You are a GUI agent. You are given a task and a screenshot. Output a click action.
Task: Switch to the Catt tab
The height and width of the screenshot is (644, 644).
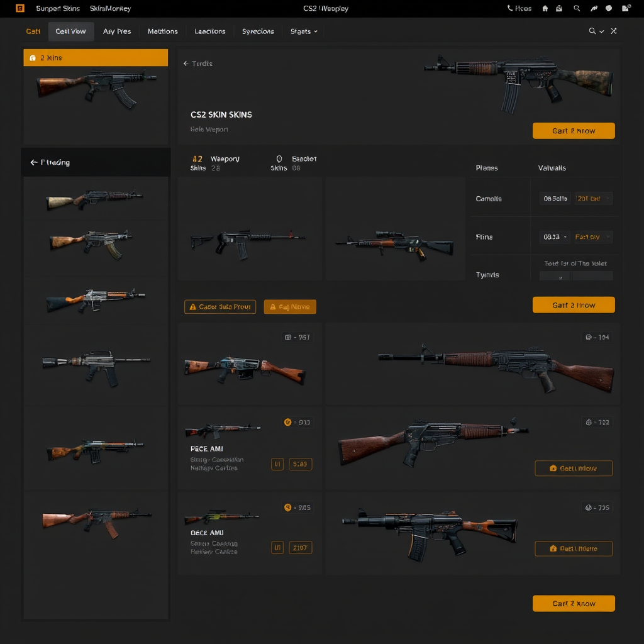click(33, 31)
